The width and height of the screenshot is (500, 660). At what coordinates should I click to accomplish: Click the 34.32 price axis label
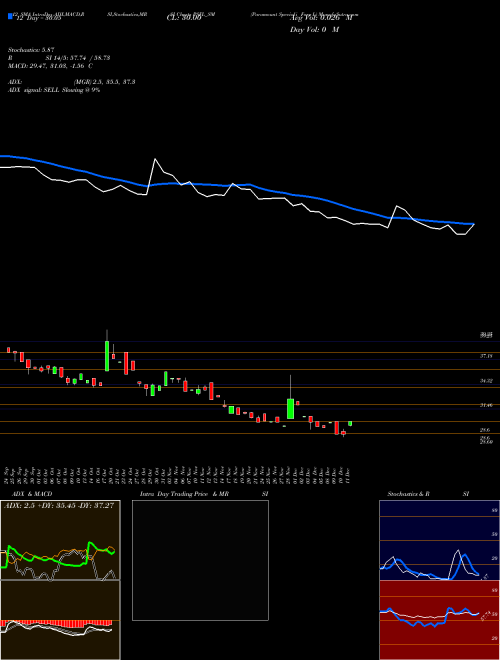[486, 381]
